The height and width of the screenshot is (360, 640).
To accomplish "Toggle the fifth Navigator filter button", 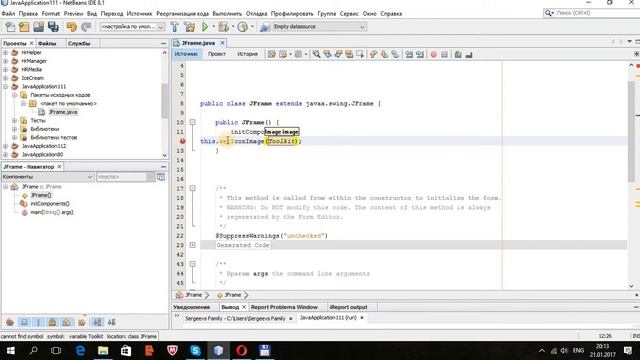I will 67,322.
